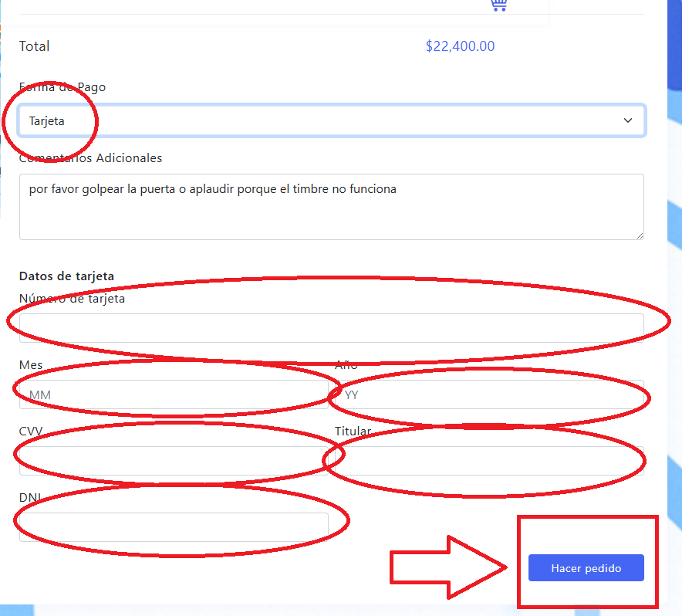Click the shopping cart icon at top
The image size is (682, 616).
tap(498, 5)
